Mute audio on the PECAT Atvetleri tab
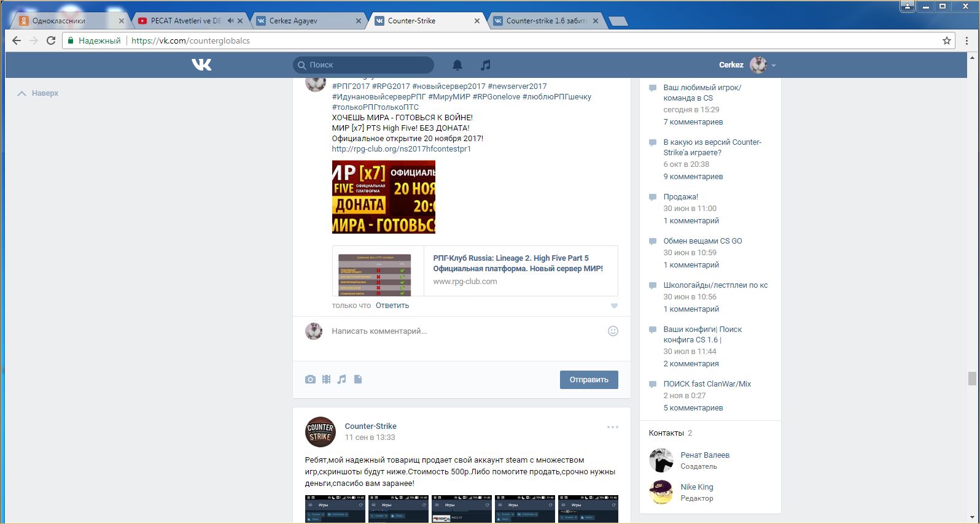 pos(230,20)
